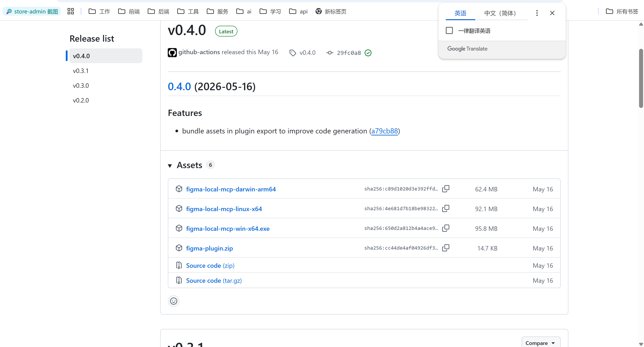The width and height of the screenshot is (644, 347).
Task: Select v0.4.0 in the Release list
Action: pyautogui.click(x=105, y=56)
